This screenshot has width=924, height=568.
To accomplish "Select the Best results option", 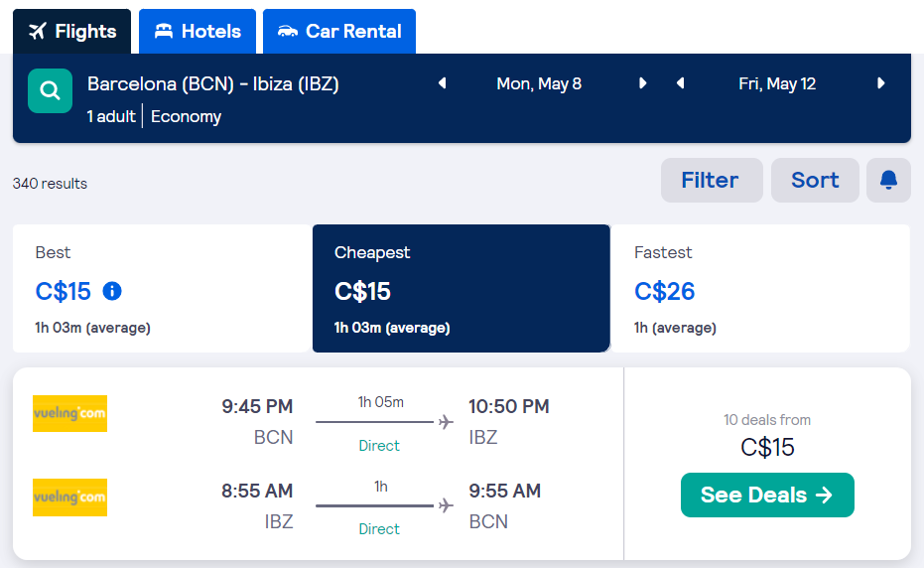I will pyautogui.click(x=162, y=288).
